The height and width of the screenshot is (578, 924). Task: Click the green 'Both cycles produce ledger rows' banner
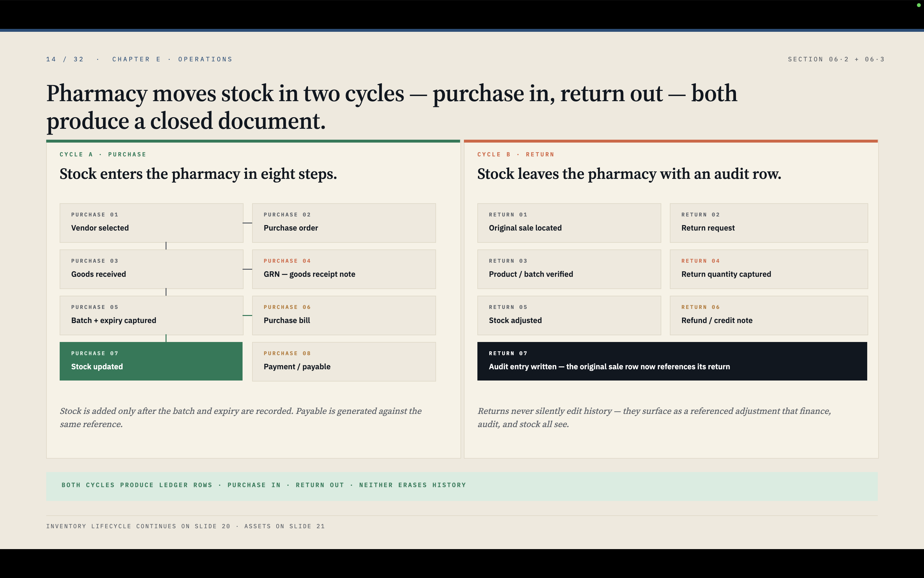[462, 486]
